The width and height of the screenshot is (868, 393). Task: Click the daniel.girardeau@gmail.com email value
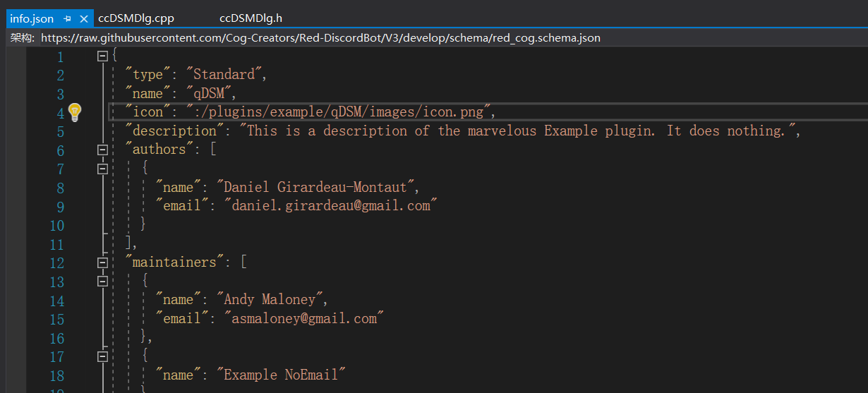point(331,206)
